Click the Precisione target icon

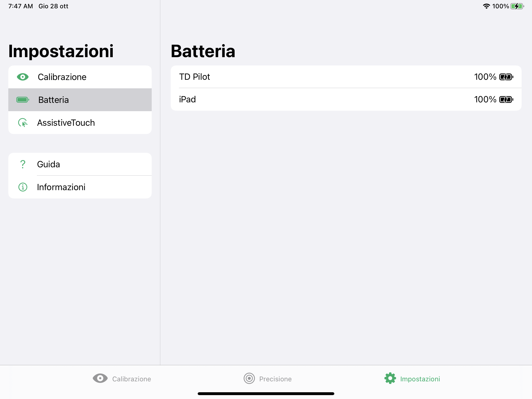(x=249, y=378)
